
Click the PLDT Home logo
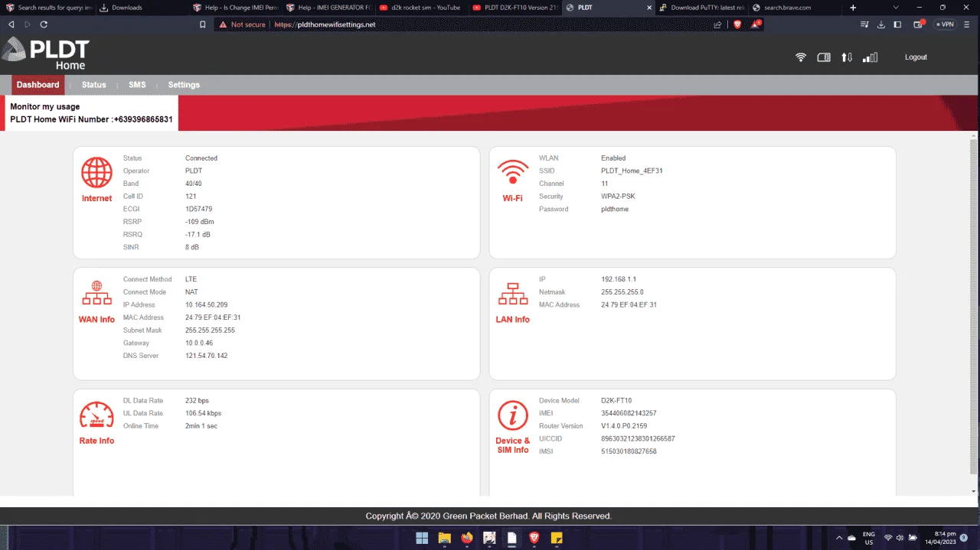point(45,55)
